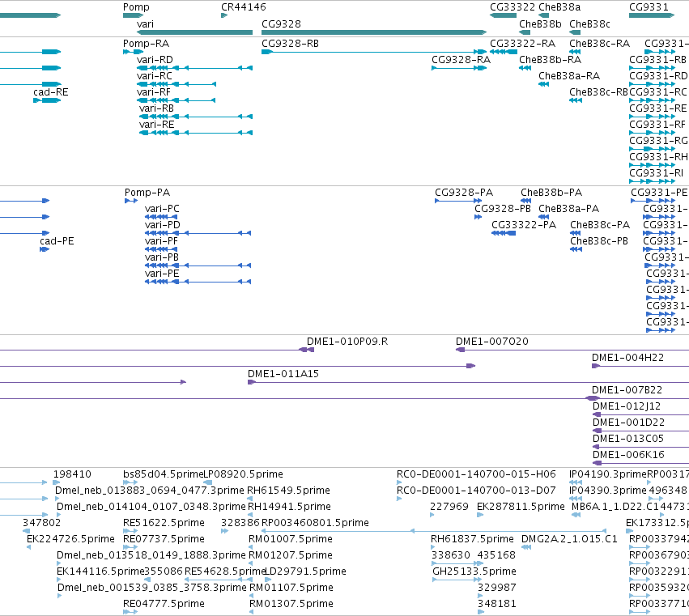
Task: Select the vari-PB protein label
Action: click(x=162, y=257)
